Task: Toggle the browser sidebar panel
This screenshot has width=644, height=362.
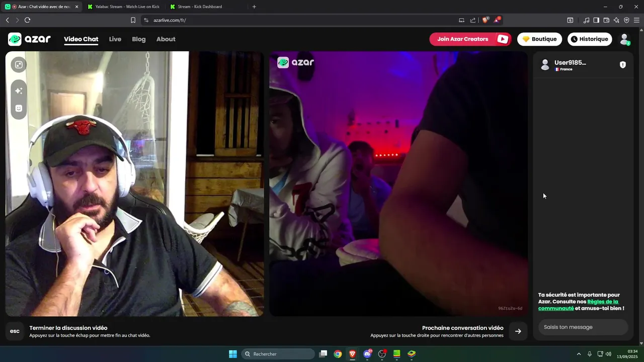Action: pos(596,20)
